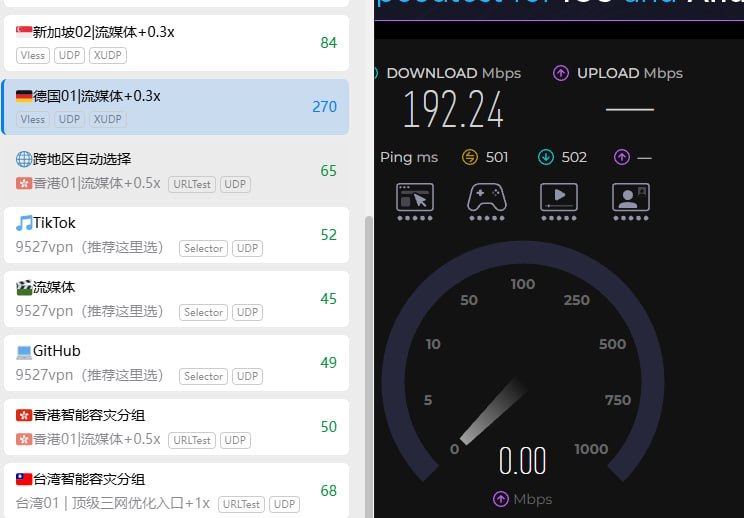Select the 德国01 流媒体+0.3x node
The height and width of the screenshot is (518, 744).
point(176,107)
